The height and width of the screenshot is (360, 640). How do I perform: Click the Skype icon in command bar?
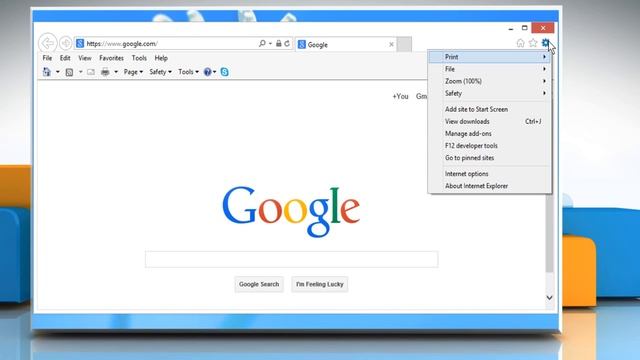tap(224, 72)
